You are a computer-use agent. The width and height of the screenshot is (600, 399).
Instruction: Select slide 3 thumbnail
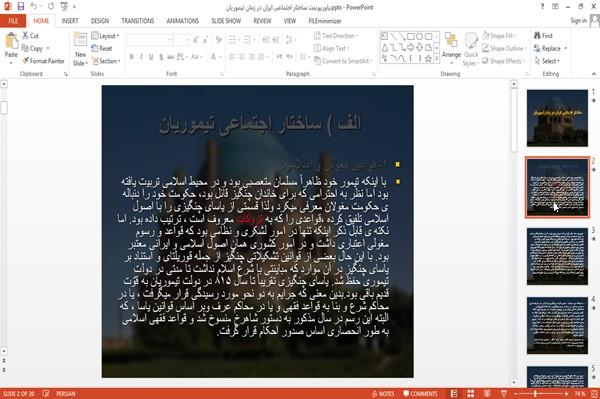[x=557, y=256]
